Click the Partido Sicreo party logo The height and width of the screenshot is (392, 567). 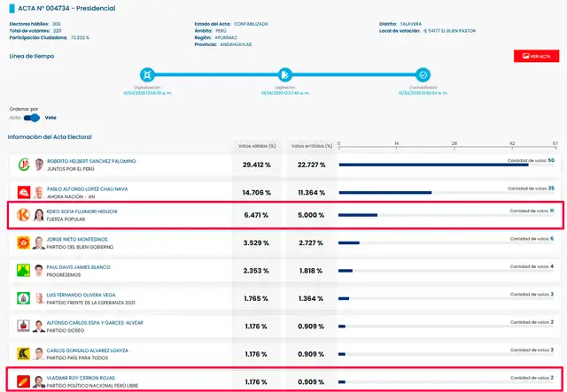(x=25, y=327)
